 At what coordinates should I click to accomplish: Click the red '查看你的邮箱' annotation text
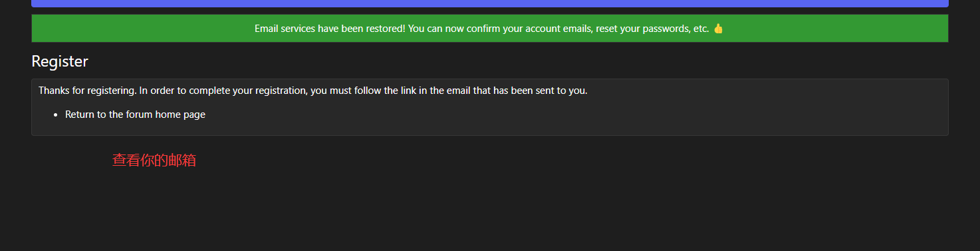point(154,160)
